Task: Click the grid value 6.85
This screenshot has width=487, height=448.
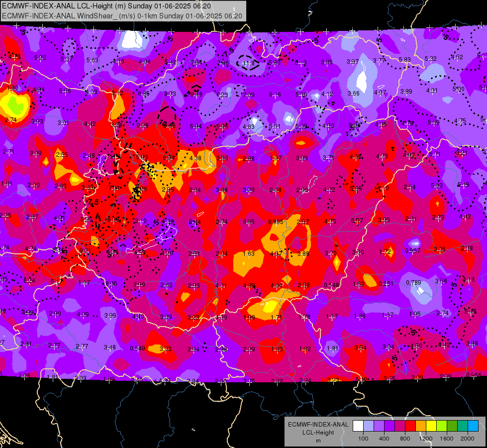Action: click(144, 94)
